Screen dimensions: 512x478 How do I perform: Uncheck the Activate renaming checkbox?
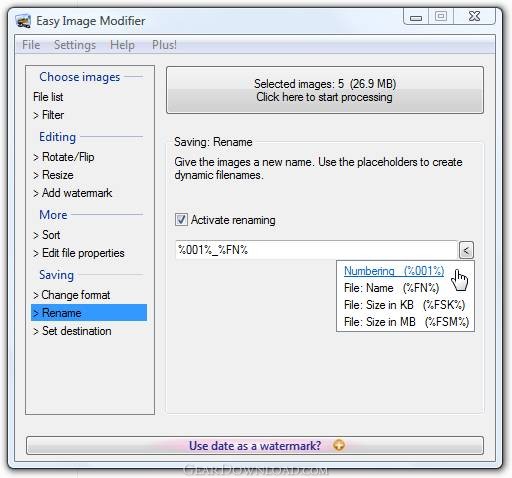click(x=181, y=220)
